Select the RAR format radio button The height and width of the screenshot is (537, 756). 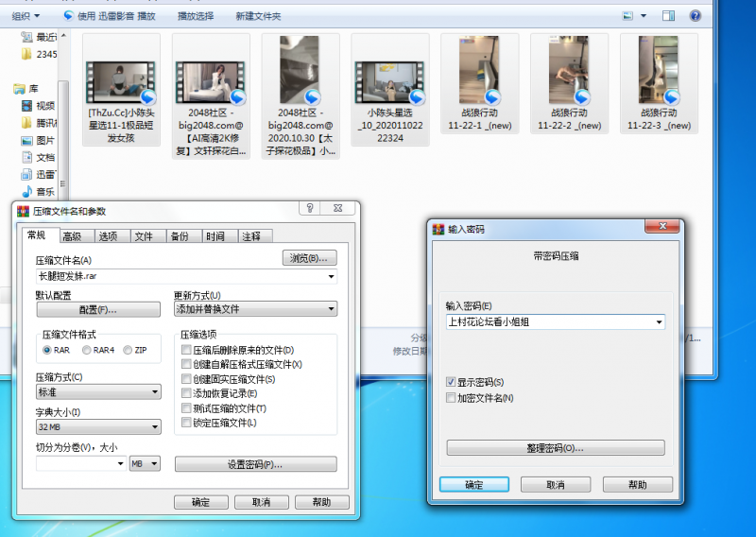[x=46, y=350]
